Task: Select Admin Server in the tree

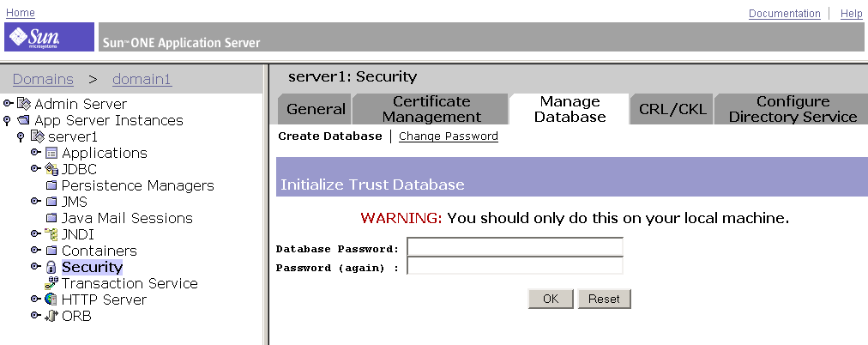Action: (81, 104)
